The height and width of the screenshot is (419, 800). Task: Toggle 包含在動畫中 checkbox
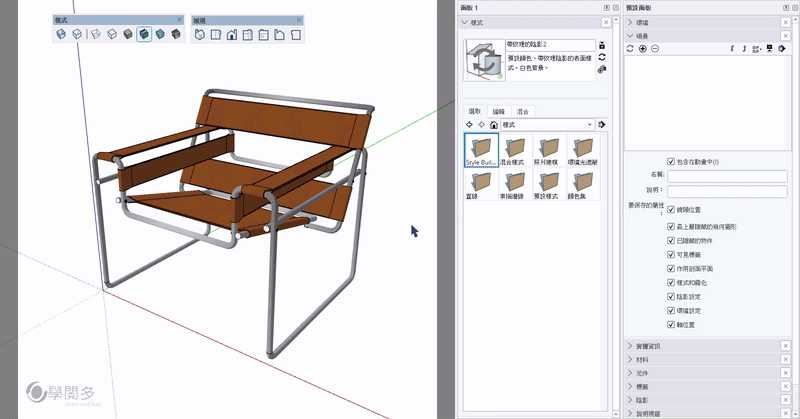(x=671, y=161)
